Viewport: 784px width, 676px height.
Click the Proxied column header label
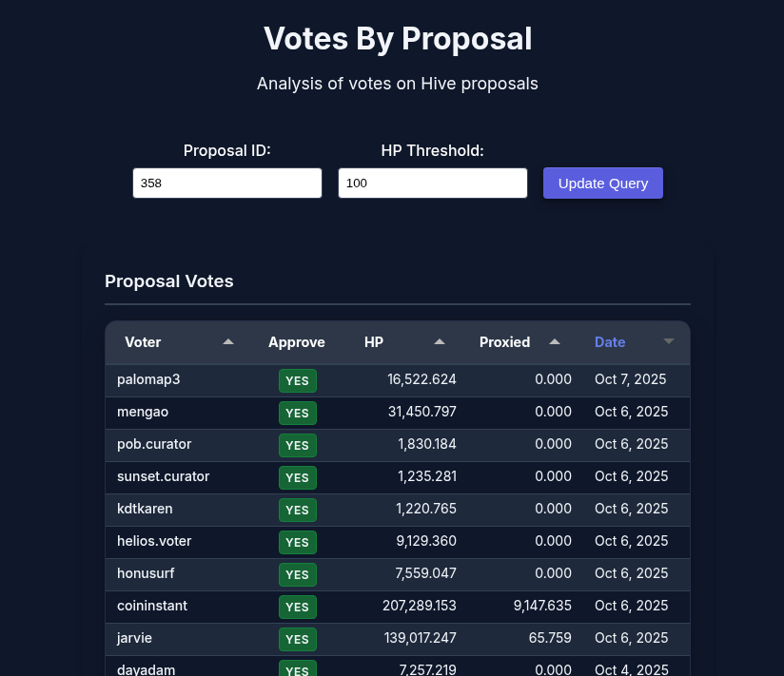click(x=504, y=342)
